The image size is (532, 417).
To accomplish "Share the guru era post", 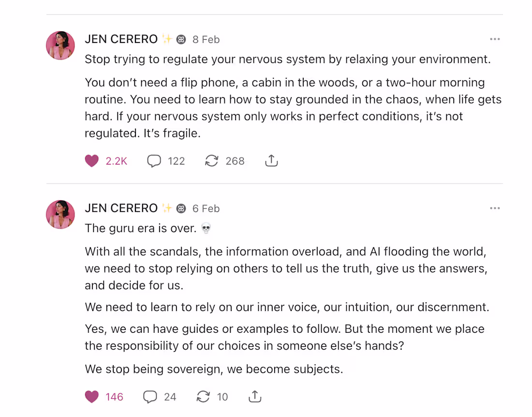I will pyautogui.click(x=255, y=396).
